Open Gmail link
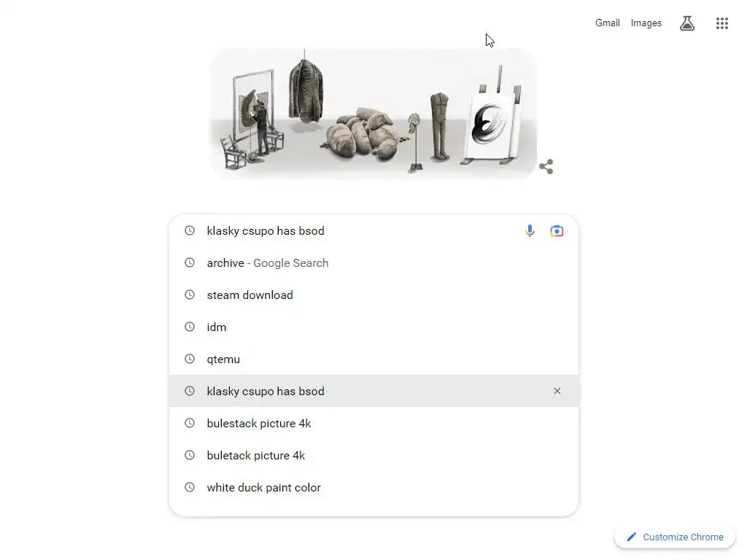 click(x=607, y=23)
